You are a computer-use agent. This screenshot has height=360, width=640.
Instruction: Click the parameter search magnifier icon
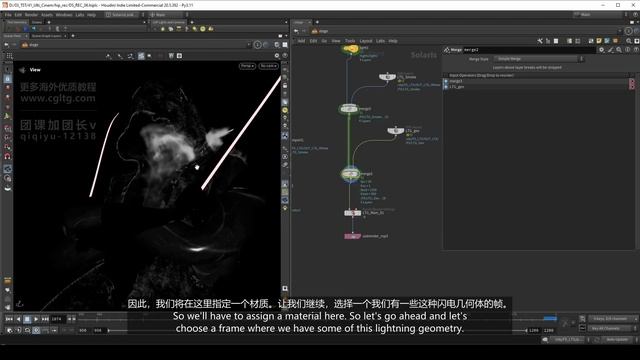619,50
